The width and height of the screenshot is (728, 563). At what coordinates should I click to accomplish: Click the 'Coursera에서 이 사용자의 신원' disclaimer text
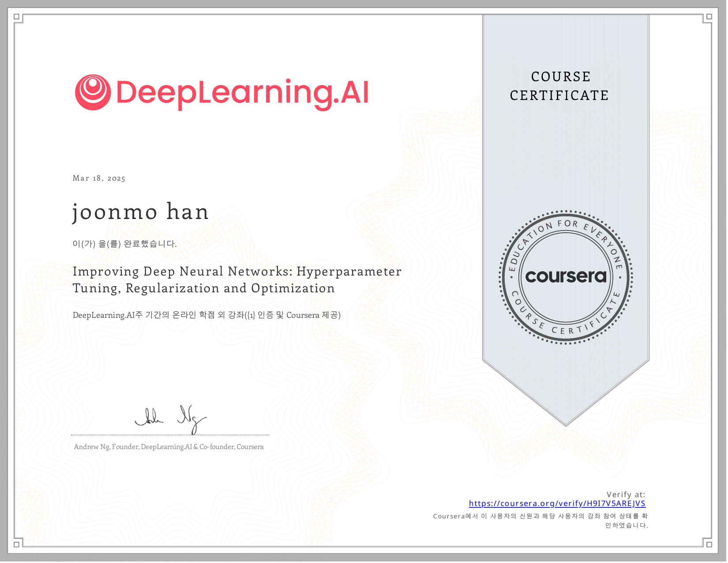(540, 521)
